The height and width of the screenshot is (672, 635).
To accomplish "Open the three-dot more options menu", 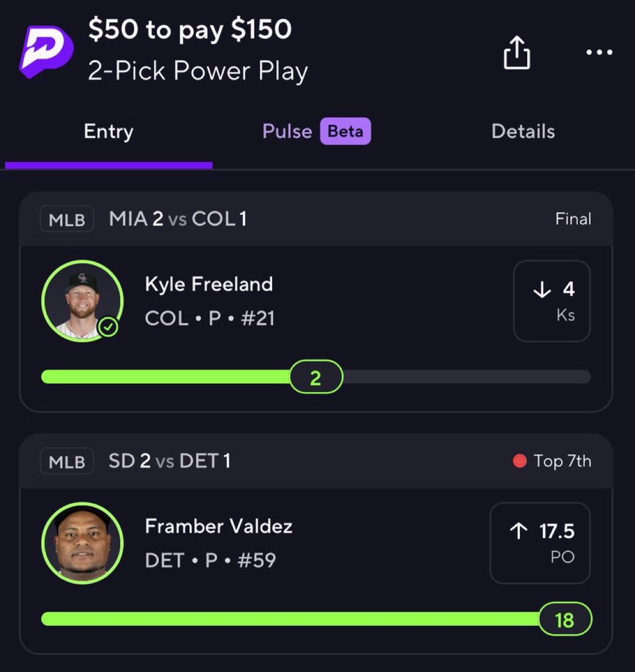I will point(599,52).
